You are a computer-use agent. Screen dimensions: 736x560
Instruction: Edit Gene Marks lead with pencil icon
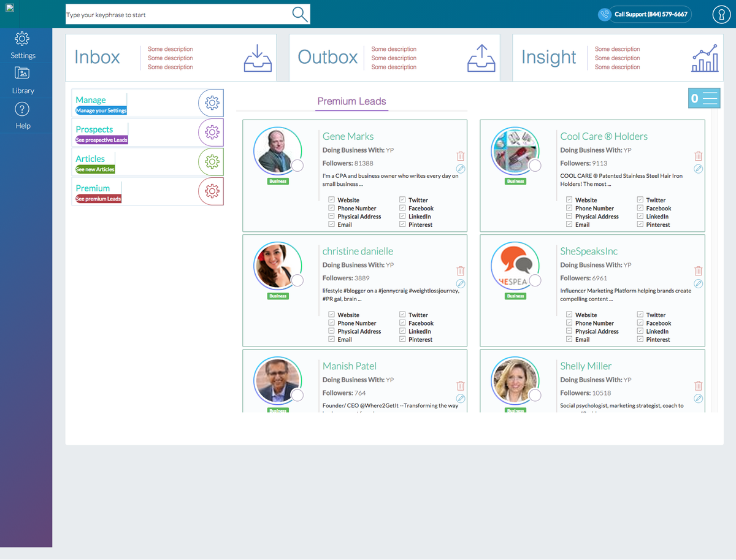[461, 169]
